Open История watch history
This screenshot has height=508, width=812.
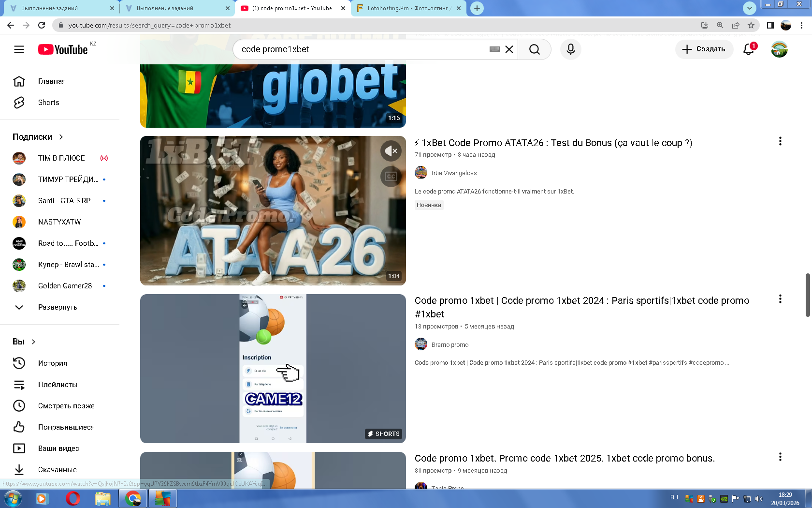pyautogui.click(x=59, y=363)
